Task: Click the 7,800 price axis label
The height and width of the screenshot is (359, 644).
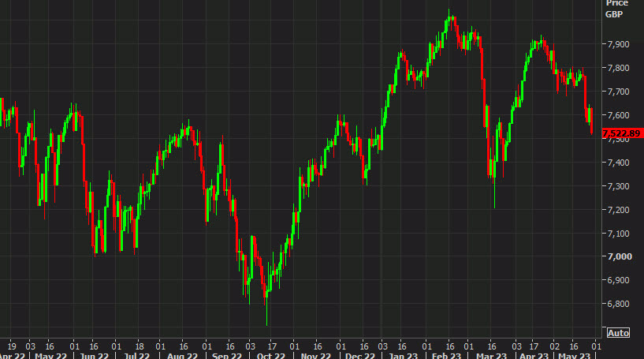Action: click(618, 68)
